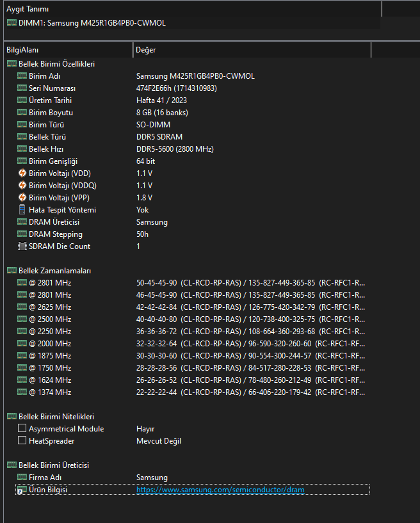Click the icon next to Bellek Zamanlamaları
The image size is (420, 523).
pyautogui.click(x=12, y=270)
